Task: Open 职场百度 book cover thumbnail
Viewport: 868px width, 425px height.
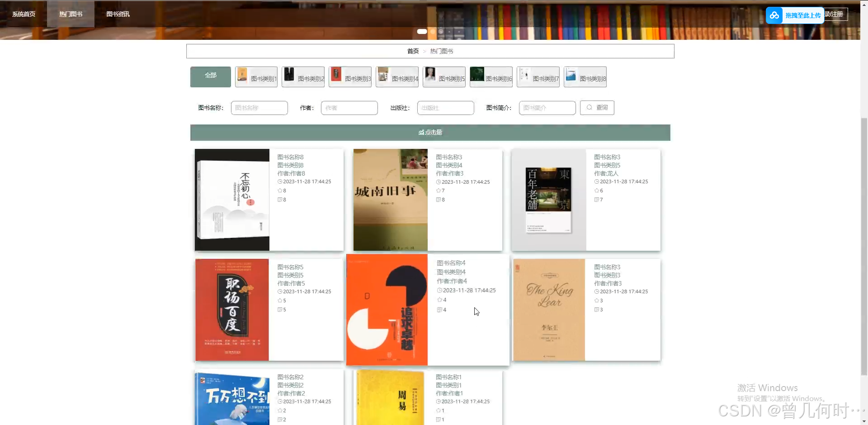Action: (232, 310)
